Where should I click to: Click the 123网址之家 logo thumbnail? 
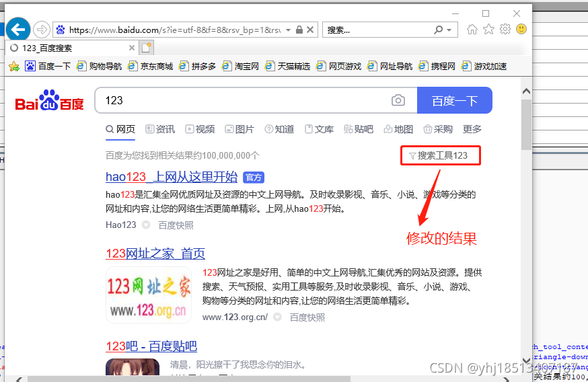149,295
